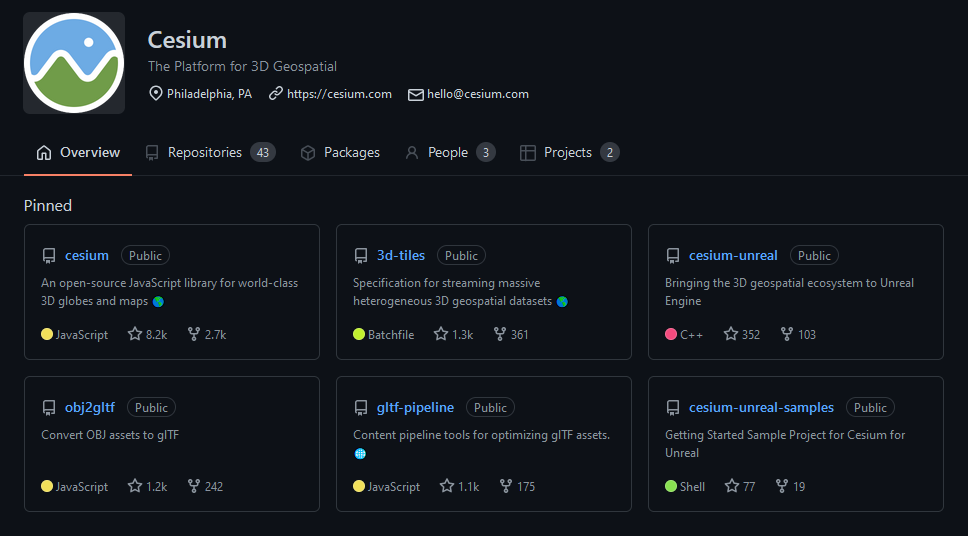
Task: Click the fork icon on gltf-pipeline card
Action: click(506, 486)
